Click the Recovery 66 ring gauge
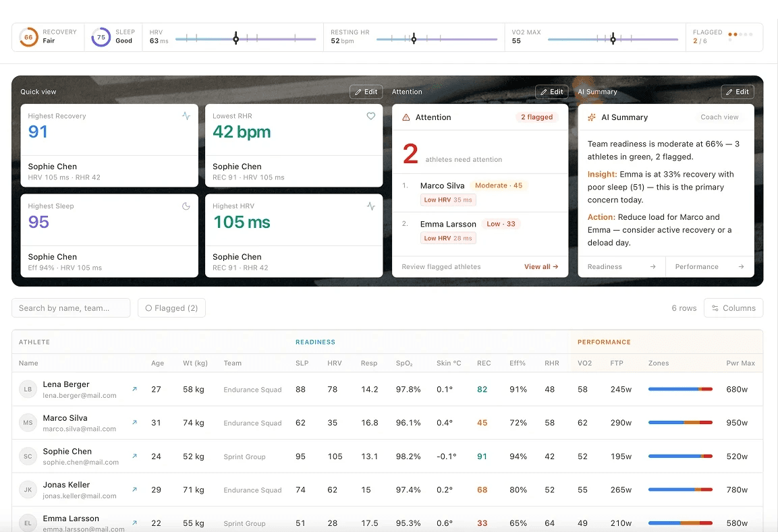 point(28,37)
